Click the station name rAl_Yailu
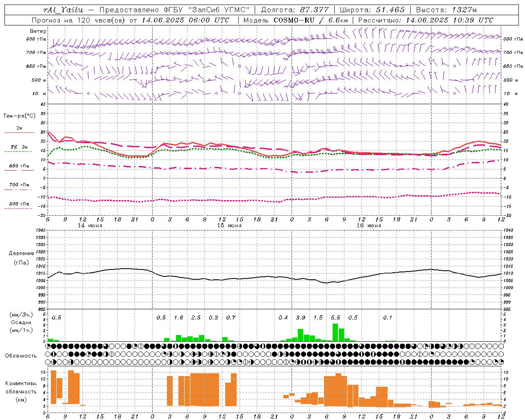This screenshot has height=420, width=525. pyautogui.click(x=63, y=10)
